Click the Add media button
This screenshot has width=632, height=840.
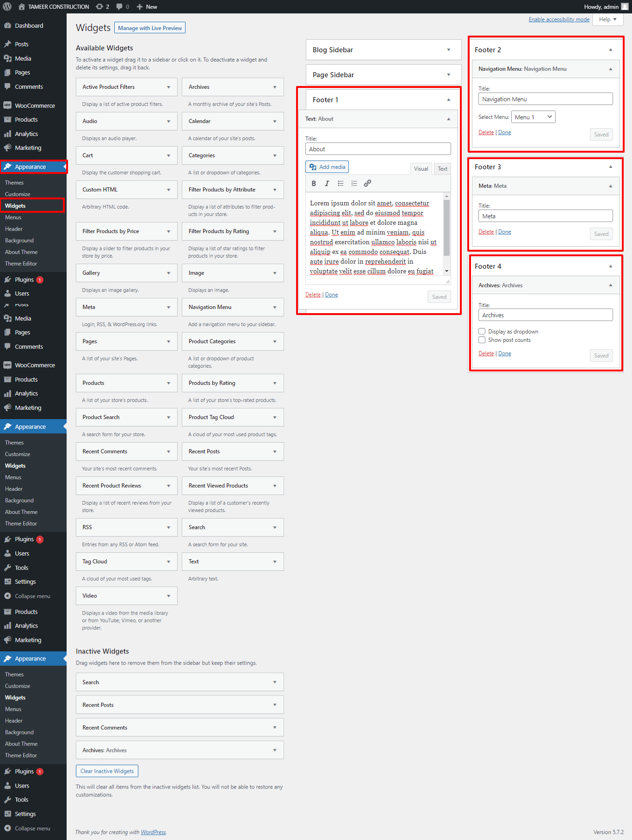point(327,167)
